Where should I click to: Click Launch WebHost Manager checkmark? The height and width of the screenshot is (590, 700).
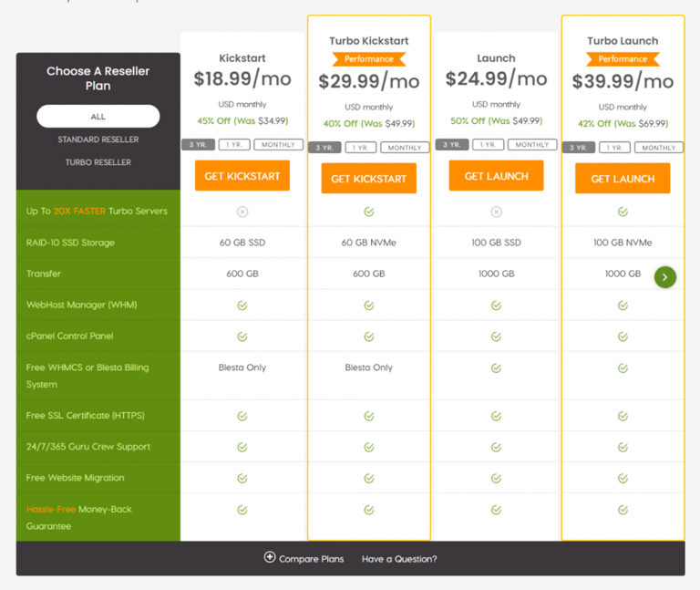click(x=496, y=305)
